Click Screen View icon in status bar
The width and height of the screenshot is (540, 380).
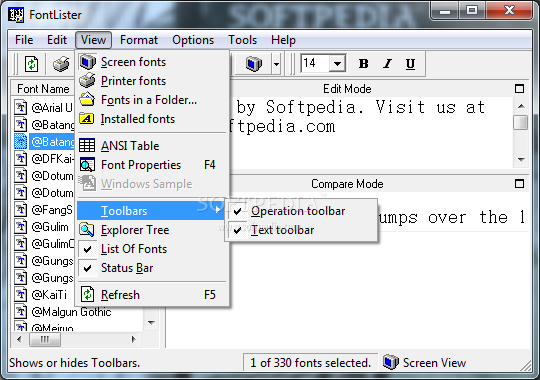pyautogui.click(x=391, y=362)
